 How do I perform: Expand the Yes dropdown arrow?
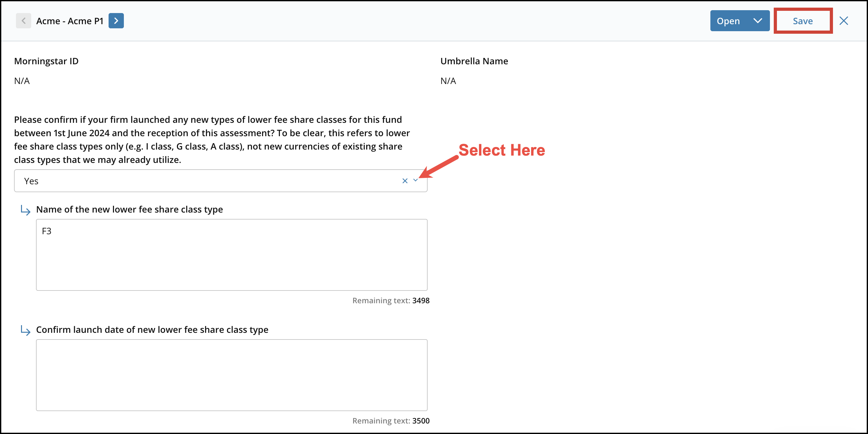pos(416,180)
